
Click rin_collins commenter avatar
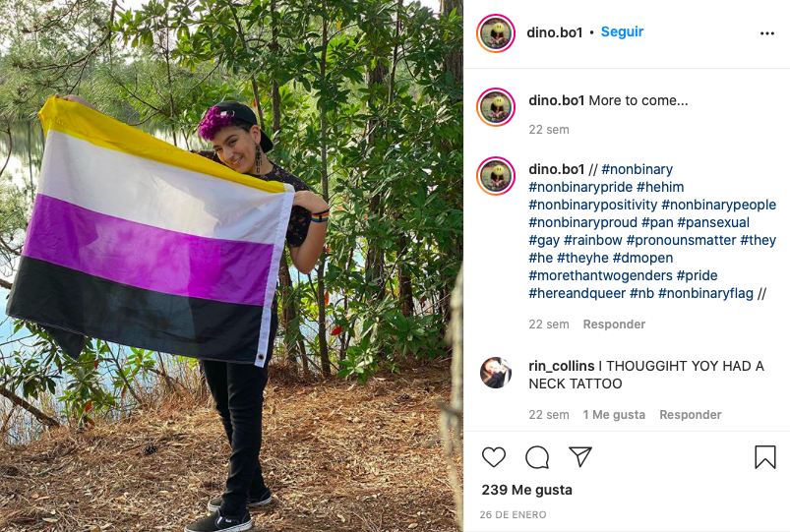pyautogui.click(x=496, y=373)
